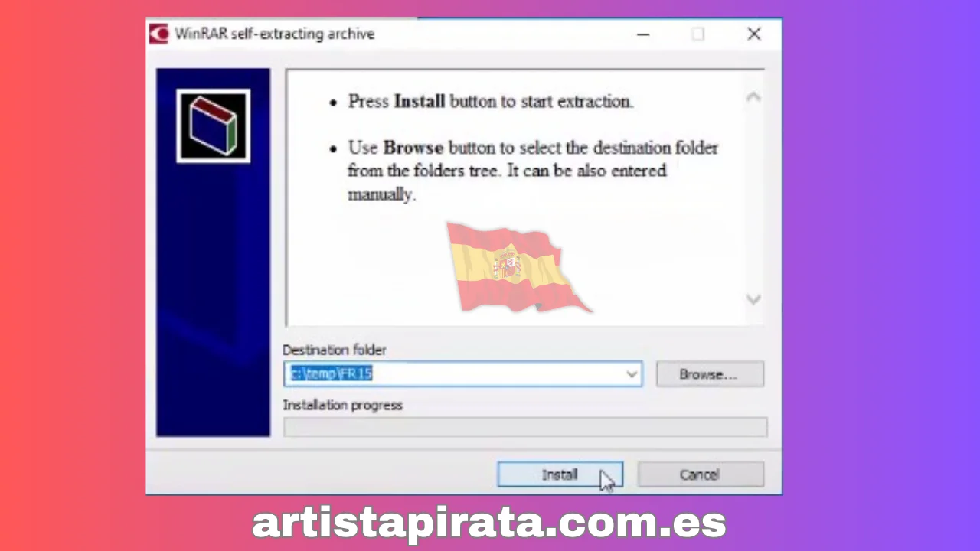Click the Install button
The height and width of the screenshot is (551, 980).
560,474
